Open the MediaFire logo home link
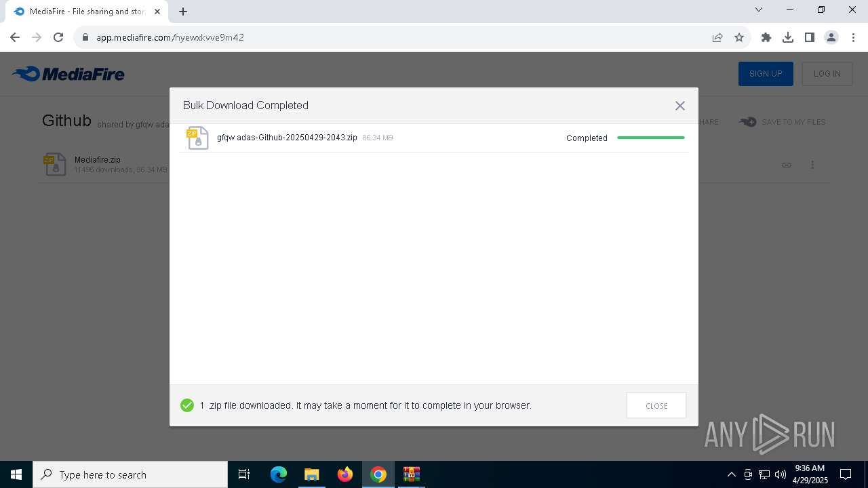Image resolution: width=868 pixels, height=488 pixels. [x=68, y=74]
